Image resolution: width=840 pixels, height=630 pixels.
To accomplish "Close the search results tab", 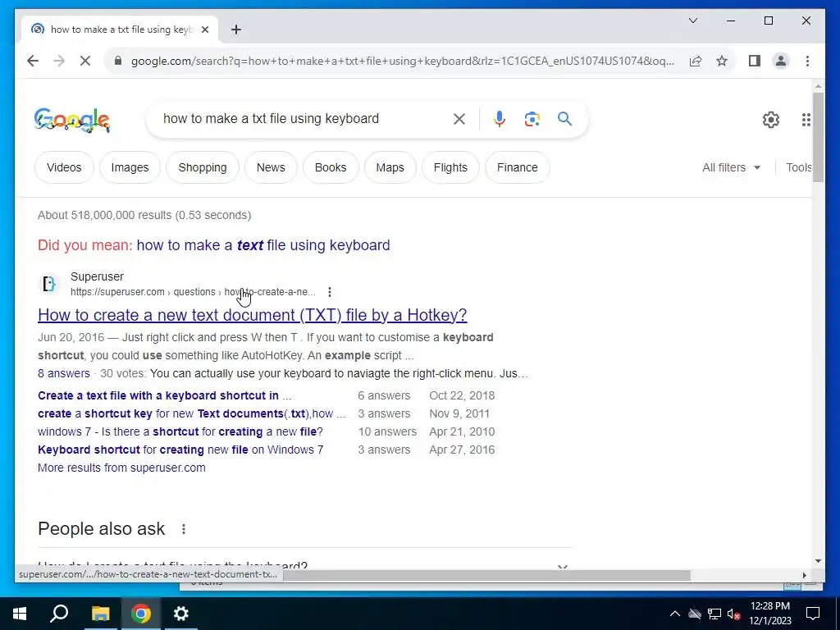I will tap(204, 30).
